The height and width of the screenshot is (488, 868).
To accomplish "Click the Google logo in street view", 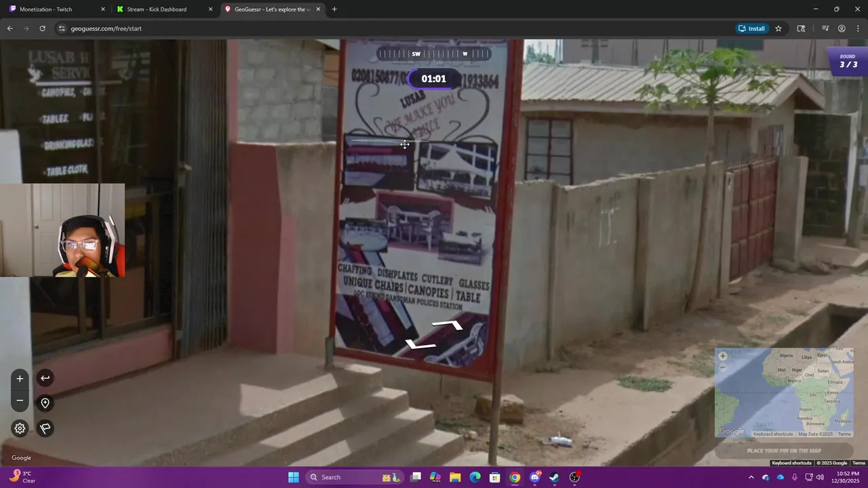I will coord(21,457).
